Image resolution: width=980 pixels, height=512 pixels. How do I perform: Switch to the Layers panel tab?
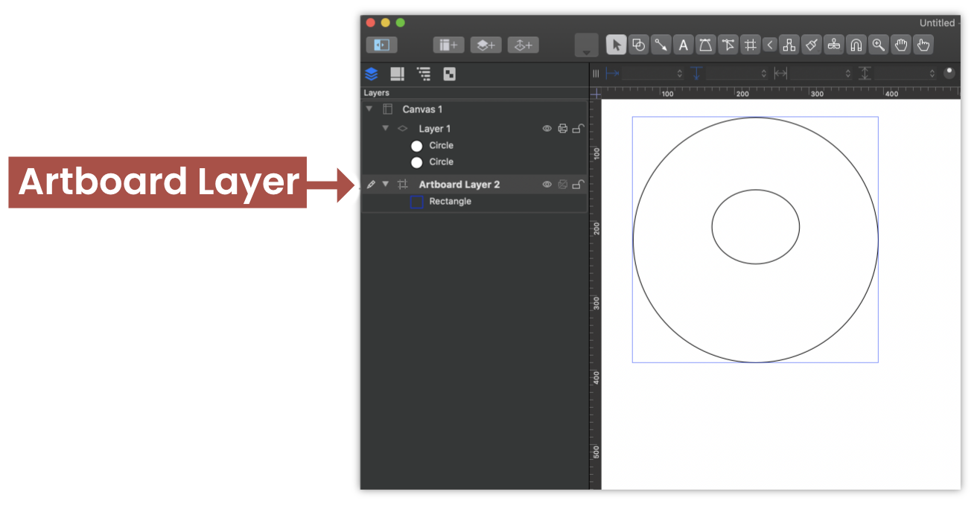pyautogui.click(x=372, y=73)
